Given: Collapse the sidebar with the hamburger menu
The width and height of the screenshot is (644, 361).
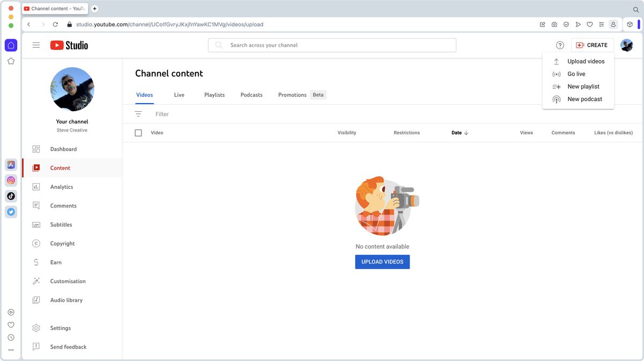Looking at the screenshot, I should pyautogui.click(x=36, y=45).
